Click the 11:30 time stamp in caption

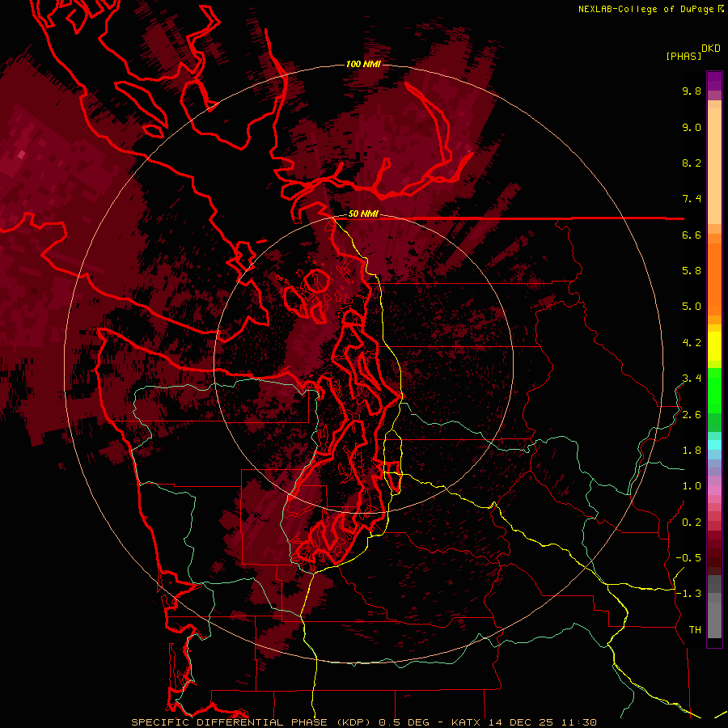pos(579,722)
